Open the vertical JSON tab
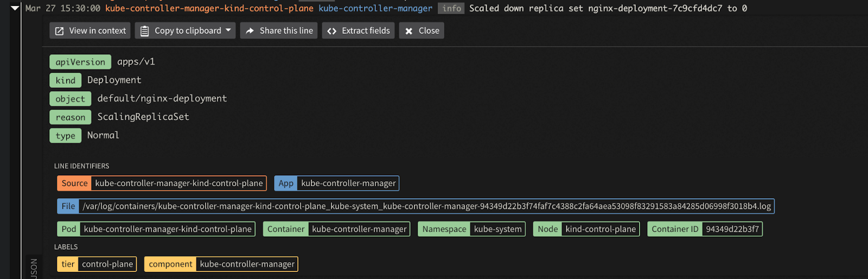 [x=34, y=268]
